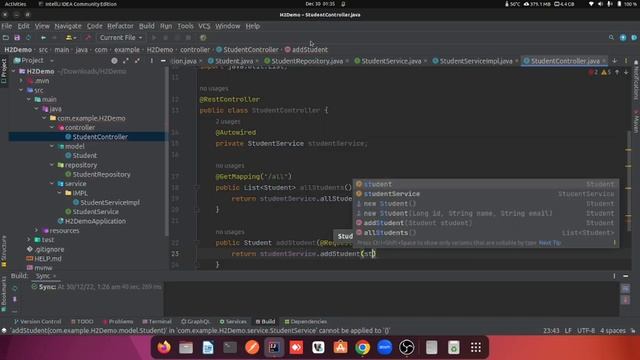
Task: Open the VCS menu
Action: pos(204,26)
